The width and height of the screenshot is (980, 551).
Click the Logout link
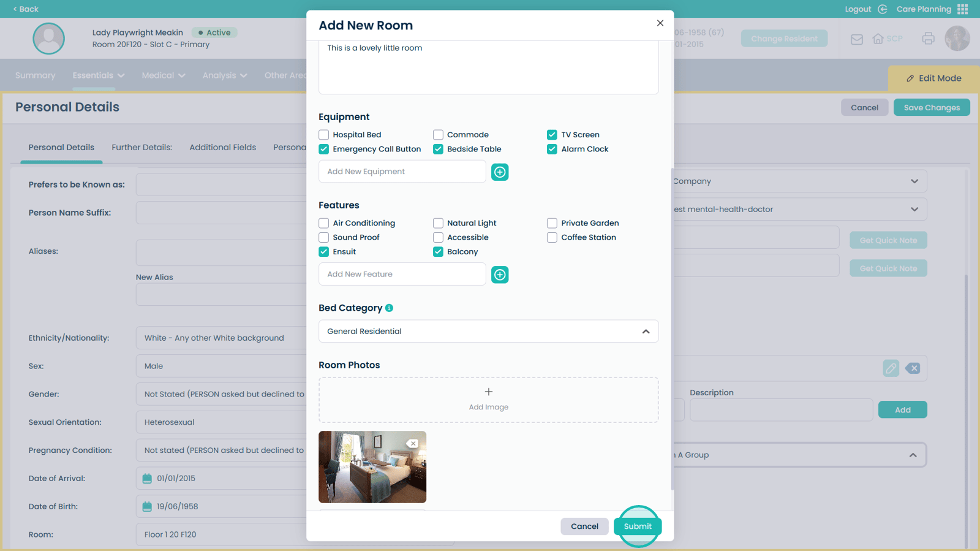858,9
